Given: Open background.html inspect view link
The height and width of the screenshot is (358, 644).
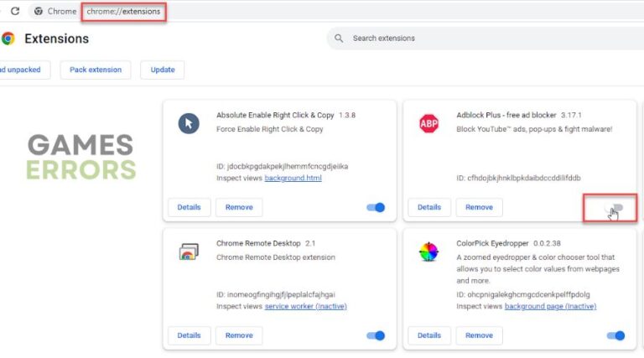Looking at the screenshot, I should [x=293, y=178].
